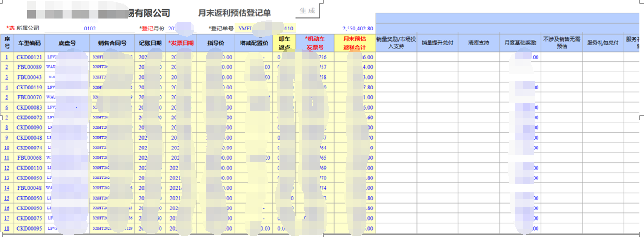The image size is (644, 237).
Task: Click the 登记单号 field starting with YMFL
Action: point(265,29)
